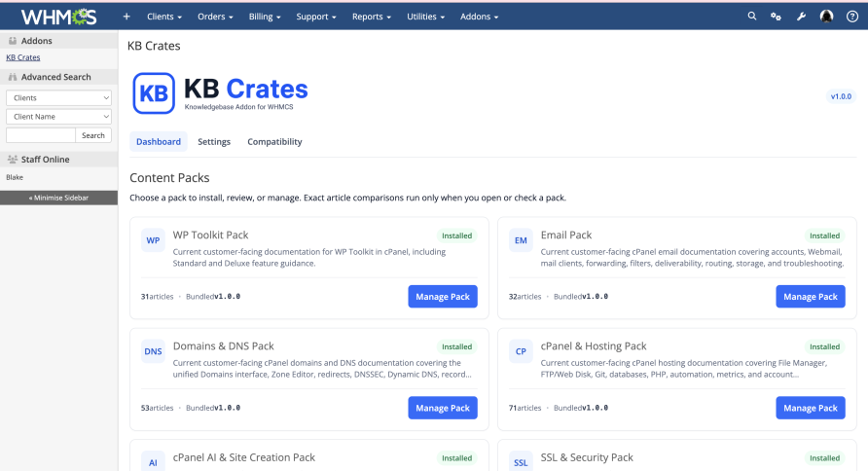The height and width of the screenshot is (471, 868).
Task: Click the WP pack icon
Action: click(153, 240)
